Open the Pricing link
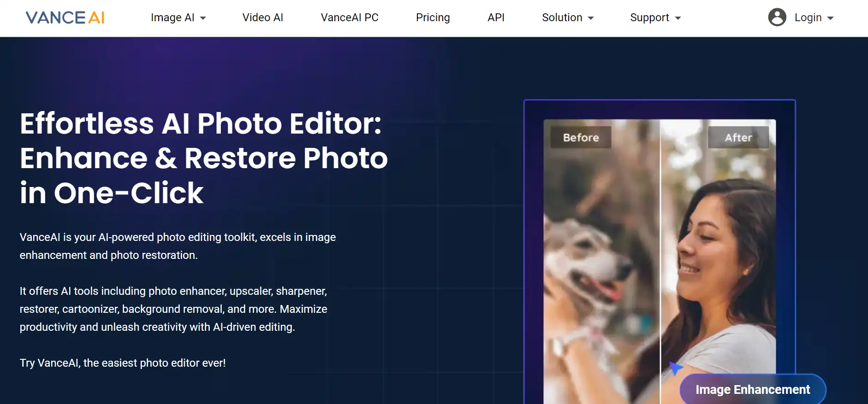Viewport: 868px width, 404px height. coord(433,18)
